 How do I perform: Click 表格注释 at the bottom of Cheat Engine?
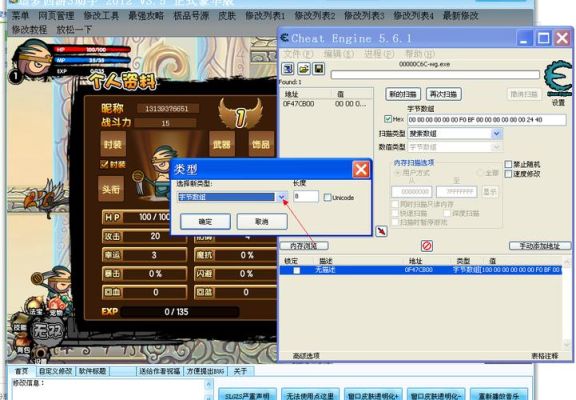click(x=545, y=356)
